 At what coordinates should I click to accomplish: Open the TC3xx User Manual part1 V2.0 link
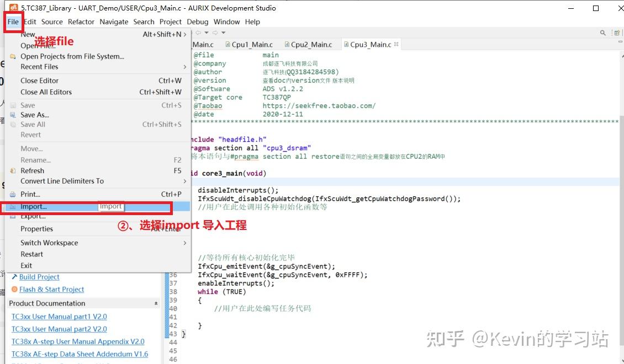tap(59, 317)
